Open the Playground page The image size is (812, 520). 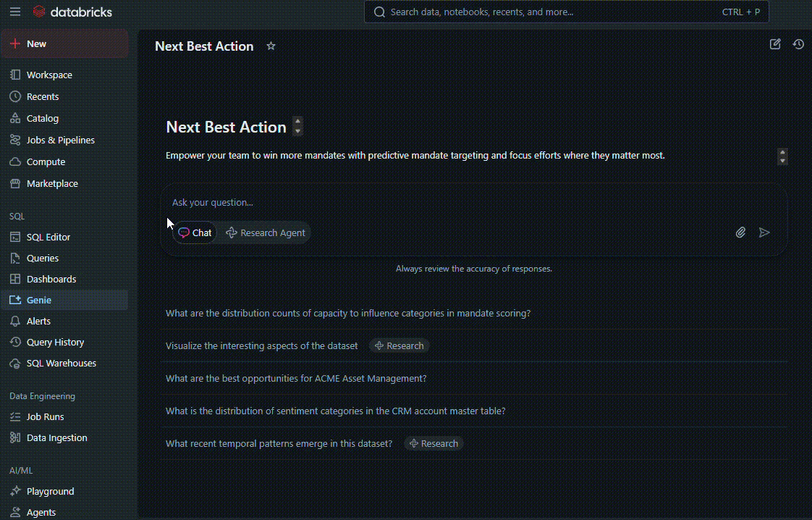(50, 491)
